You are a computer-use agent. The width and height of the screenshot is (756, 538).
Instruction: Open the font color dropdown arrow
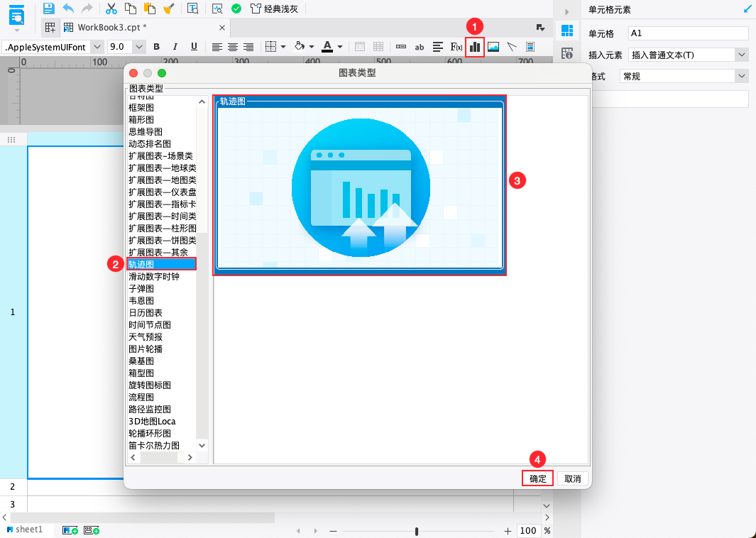tap(340, 47)
